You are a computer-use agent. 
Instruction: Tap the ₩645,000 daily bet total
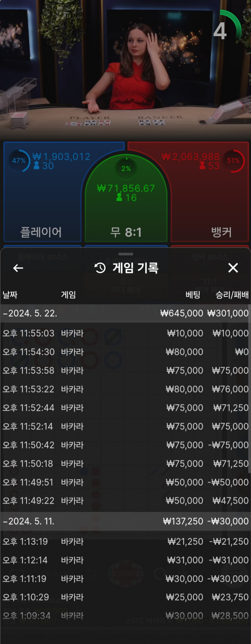(x=182, y=313)
